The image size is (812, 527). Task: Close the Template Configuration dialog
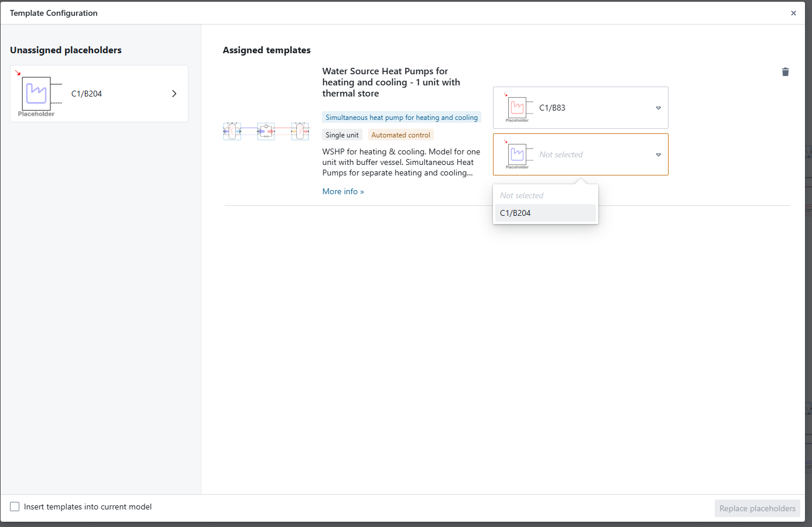(x=793, y=13)
